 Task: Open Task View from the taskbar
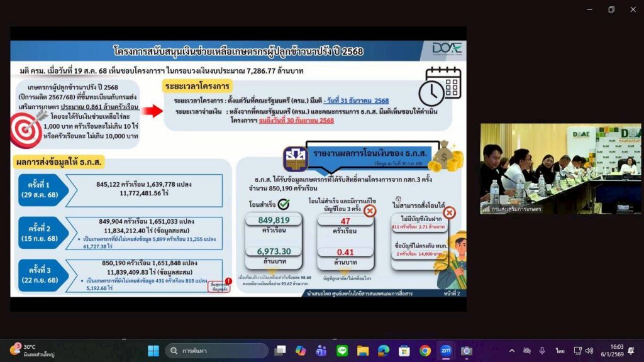[280, 350]
